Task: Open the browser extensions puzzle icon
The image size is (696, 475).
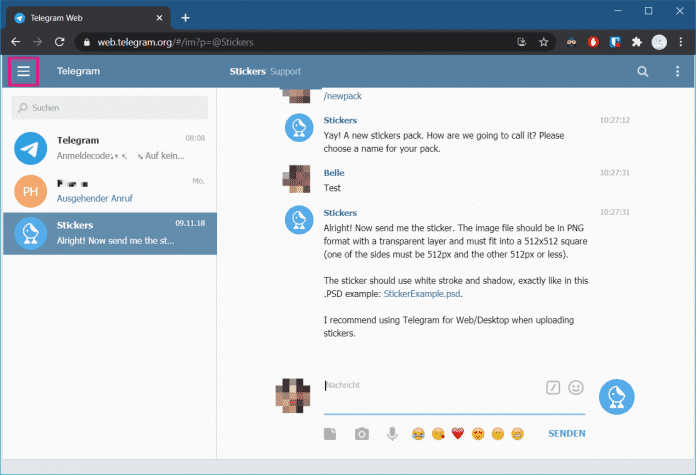Action: coord(636,42)
